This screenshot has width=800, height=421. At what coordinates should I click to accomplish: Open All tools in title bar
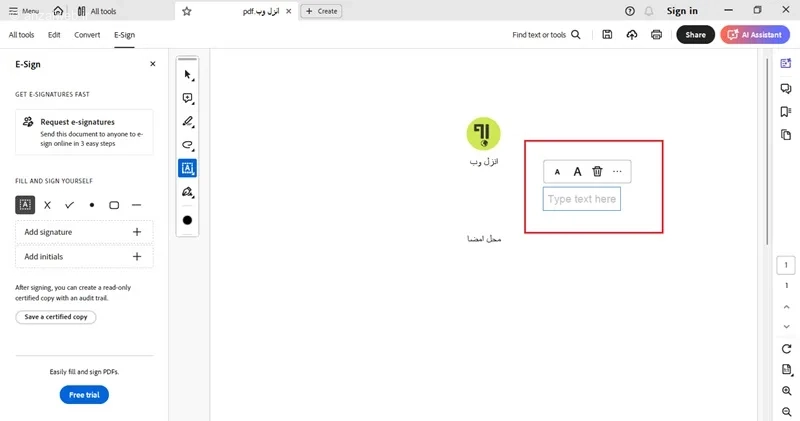96,11
